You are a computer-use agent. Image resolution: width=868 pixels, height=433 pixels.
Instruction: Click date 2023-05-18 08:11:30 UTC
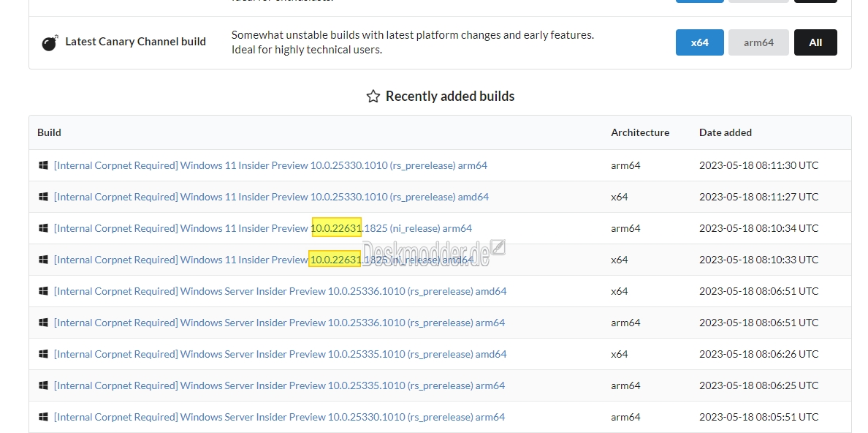click(x=758, y=165)
